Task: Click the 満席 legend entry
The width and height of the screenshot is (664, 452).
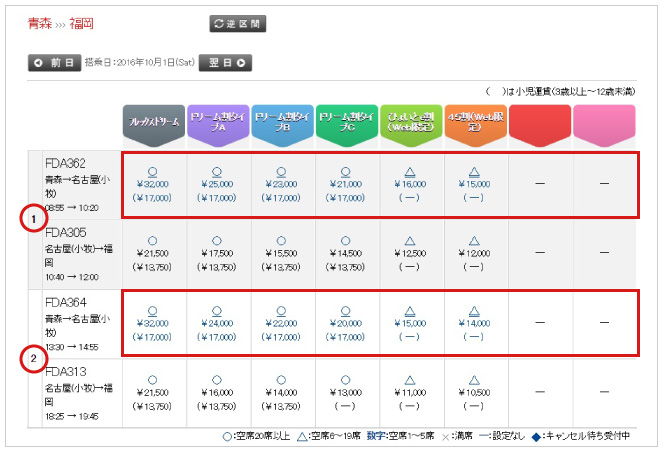Action: pos(457,436)
